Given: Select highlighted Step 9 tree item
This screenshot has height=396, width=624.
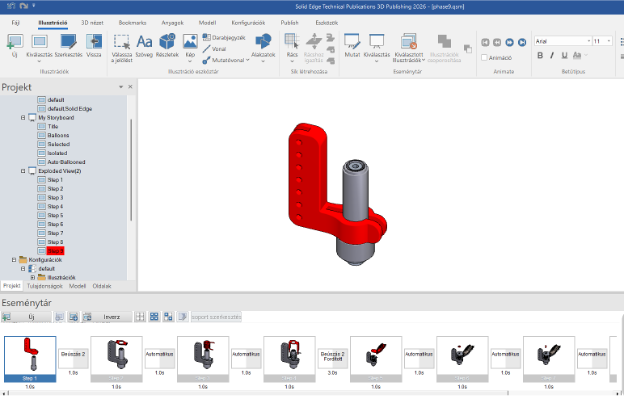Looking at the screenshot, I should pyautogui.click(x=55, y=251).
